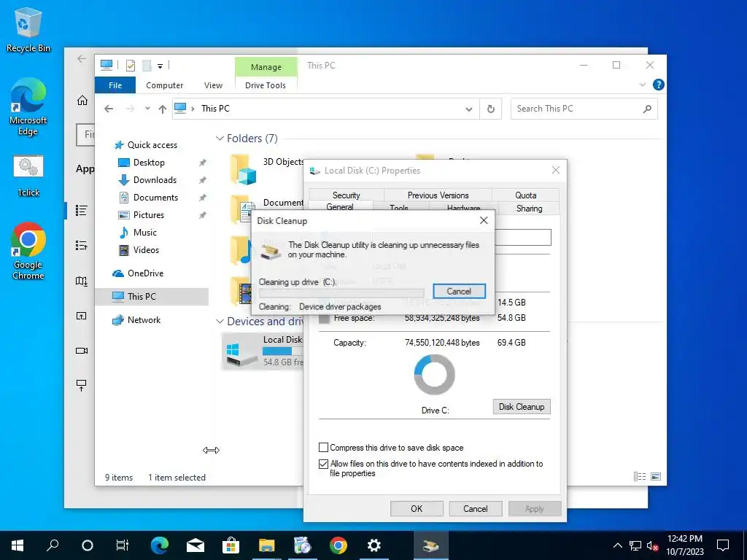Image resolution: width=747 pixels, height=560 pixels.
Task: Click back arrow in Settings window
Action: click(x=82, y=58)
